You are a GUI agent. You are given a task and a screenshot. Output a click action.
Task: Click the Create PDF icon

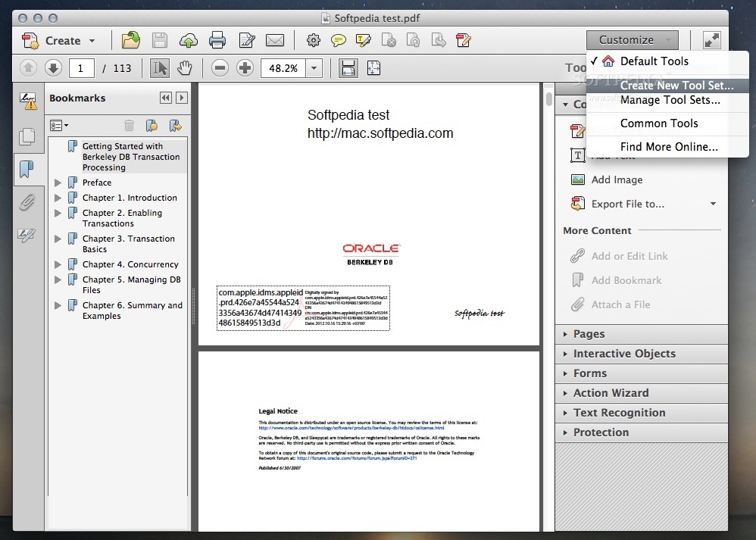click(30, 40)
